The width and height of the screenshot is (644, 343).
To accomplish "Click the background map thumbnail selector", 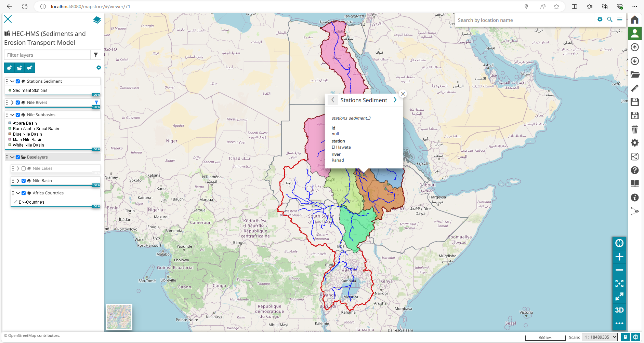I will pyautogui.click(x=119, y=317).
